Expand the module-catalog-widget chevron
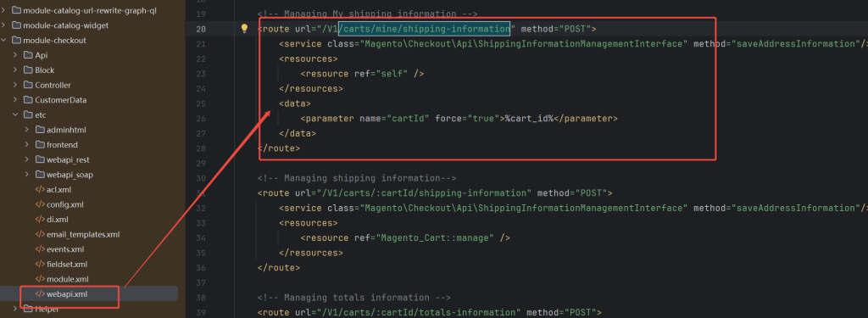Screen dimensions: 868x318 tap(4, 25)
